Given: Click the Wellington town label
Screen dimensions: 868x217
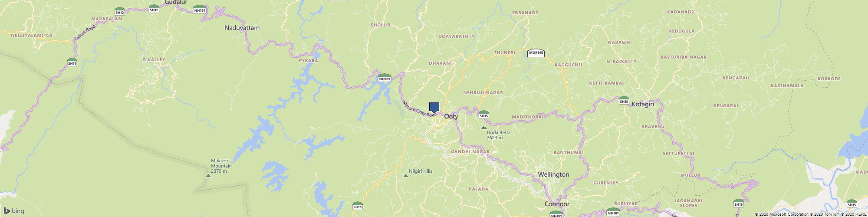Looking at the screenshot, I should click(553, 174).
